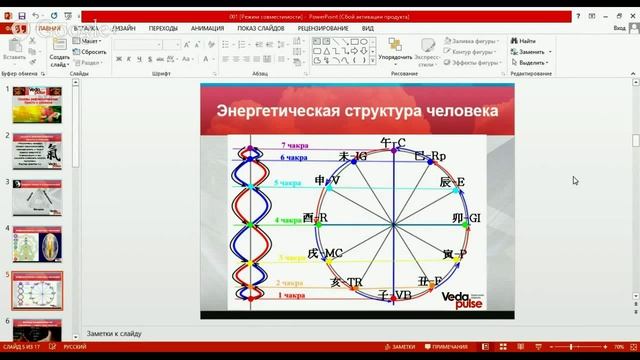Toggle underline (Ч) formatting
640x360 pixels.
click(x=139, y=59)
